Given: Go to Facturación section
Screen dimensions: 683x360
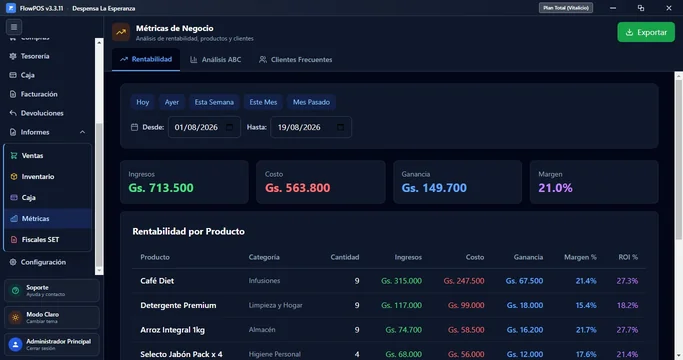Looking at the screenshot, I should tap(39, 94).
